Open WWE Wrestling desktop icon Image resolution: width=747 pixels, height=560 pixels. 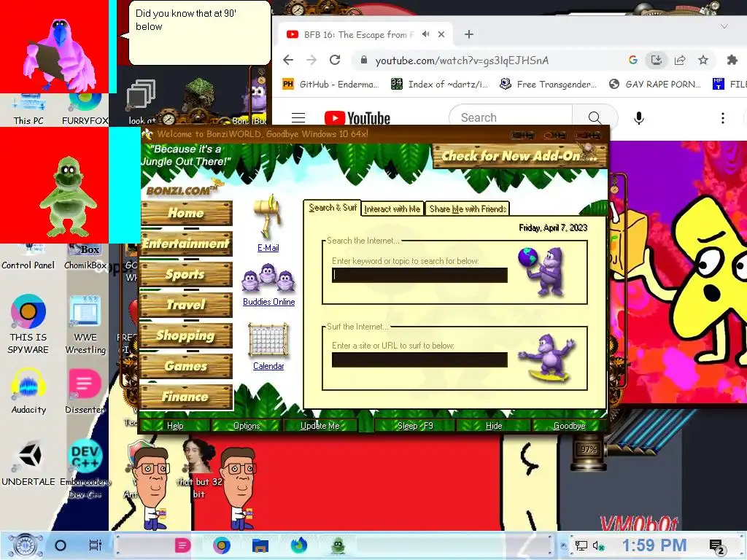[x=85, y=324]
